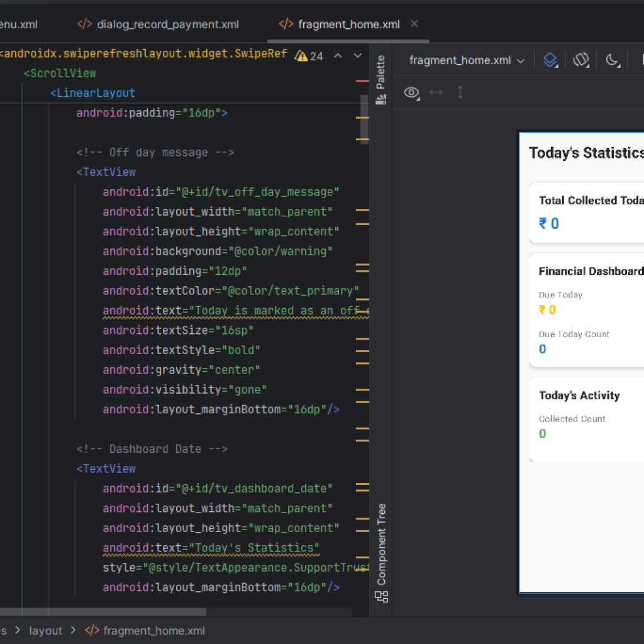This screenshot has width=644, height=644.
Task: Click the "Today's Statistics" text attribute in code
Action: 211,548
